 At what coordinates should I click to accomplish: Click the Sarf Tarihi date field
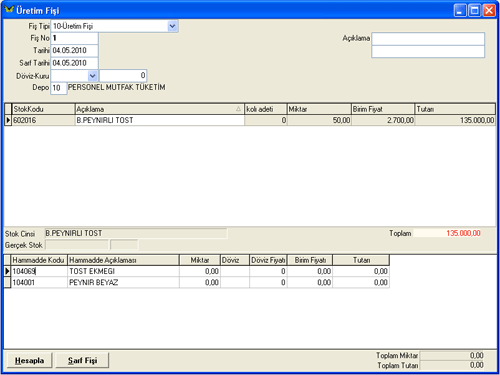pos(74,63)
